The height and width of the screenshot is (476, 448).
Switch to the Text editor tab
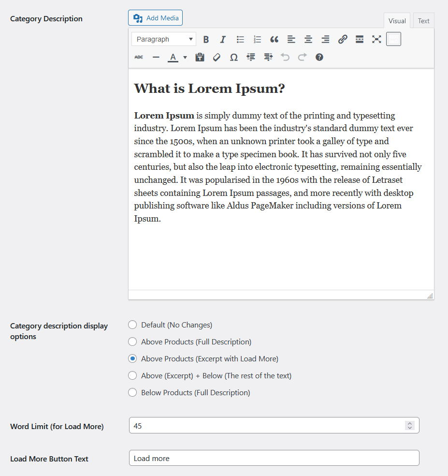(423, 21)
